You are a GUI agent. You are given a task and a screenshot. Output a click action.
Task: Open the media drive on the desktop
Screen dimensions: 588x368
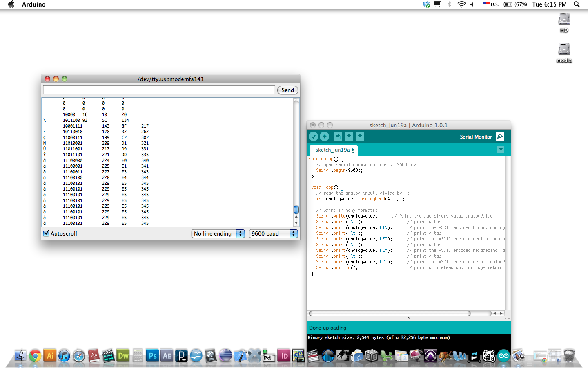[564, 53]
